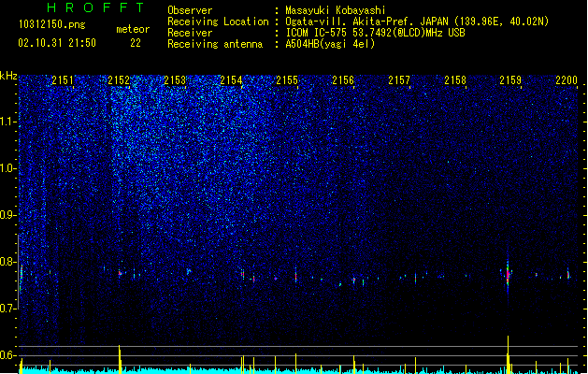Click the meteor count 22
The width and height of the screenshot is (588, 374).
coord(136,43)
